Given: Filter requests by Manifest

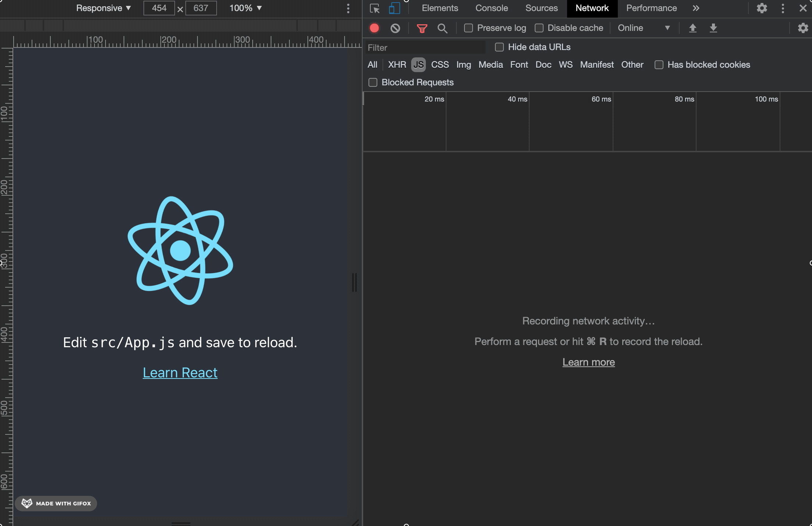Looking at the screenshot, I should point(597,65).
